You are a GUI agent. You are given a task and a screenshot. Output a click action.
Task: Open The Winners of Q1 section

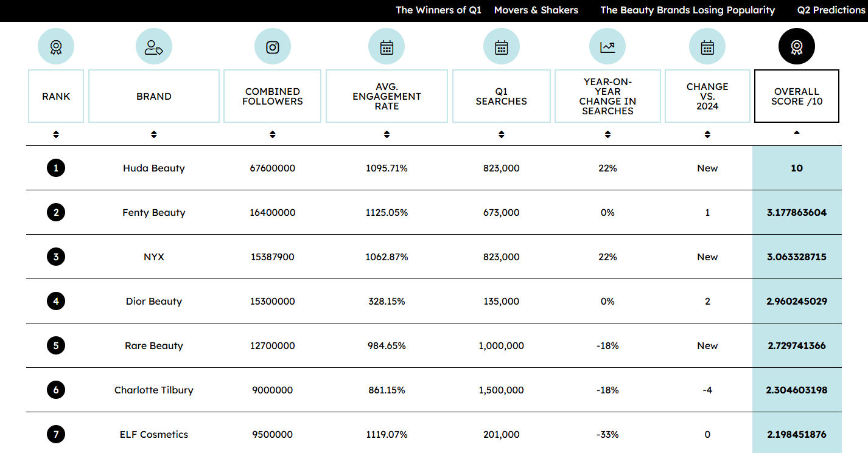438,10
